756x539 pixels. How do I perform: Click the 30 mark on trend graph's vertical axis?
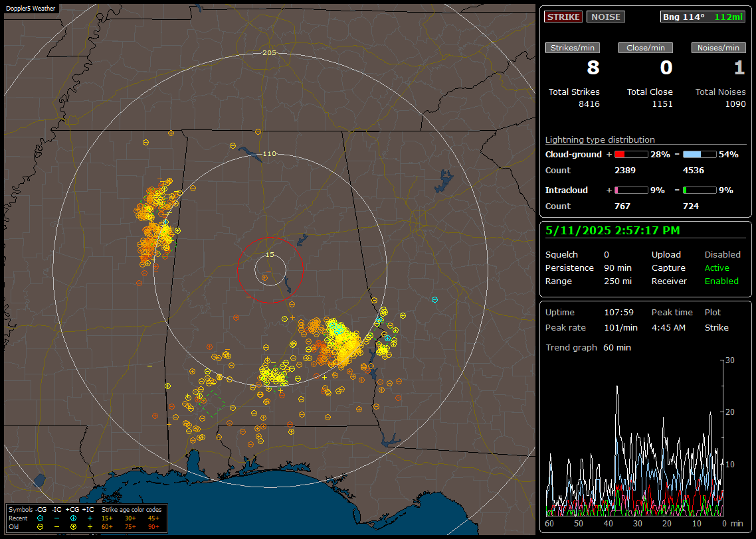click(x=730, y=360)
